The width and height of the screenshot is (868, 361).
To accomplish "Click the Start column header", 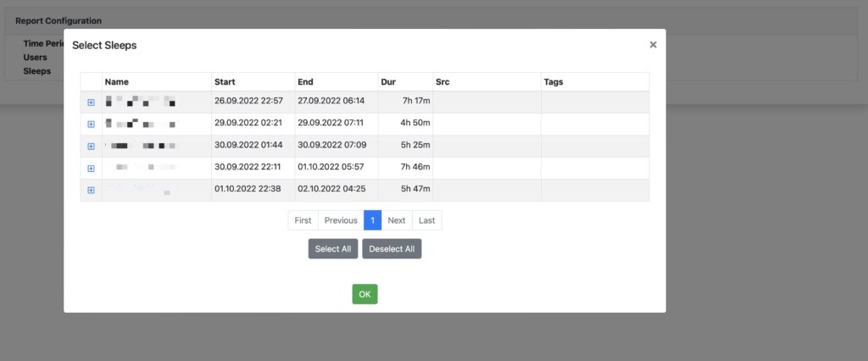I will click(253, 82).
